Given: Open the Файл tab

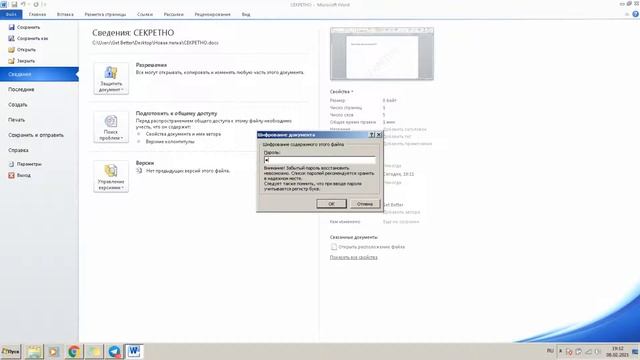Looking at the screenshot, I should pos(11,14).
